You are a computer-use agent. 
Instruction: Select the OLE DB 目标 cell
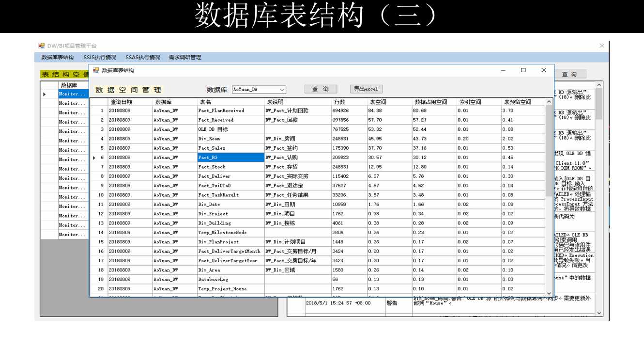pyautogui.click(x=230, y=129)
